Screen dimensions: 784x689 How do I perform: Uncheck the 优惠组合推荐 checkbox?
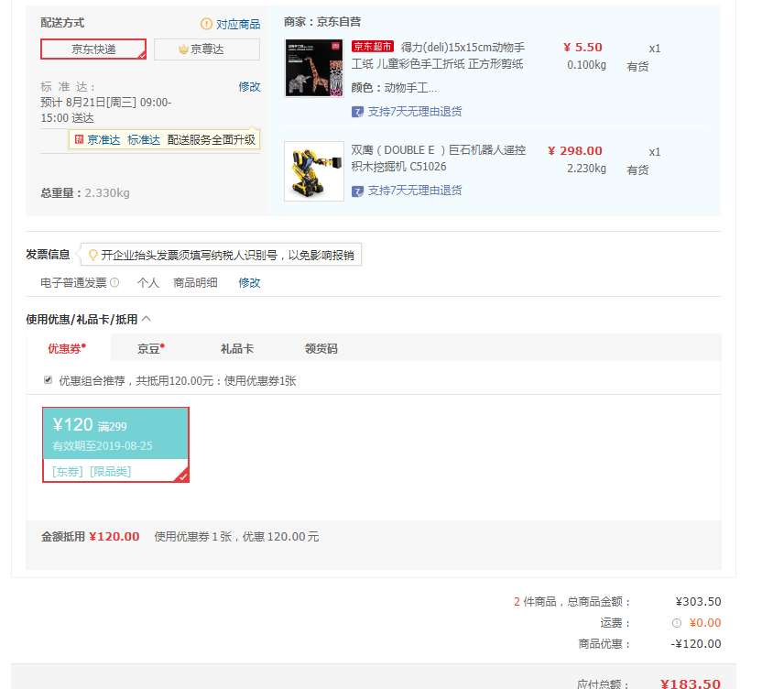click(x=48, y=380)
